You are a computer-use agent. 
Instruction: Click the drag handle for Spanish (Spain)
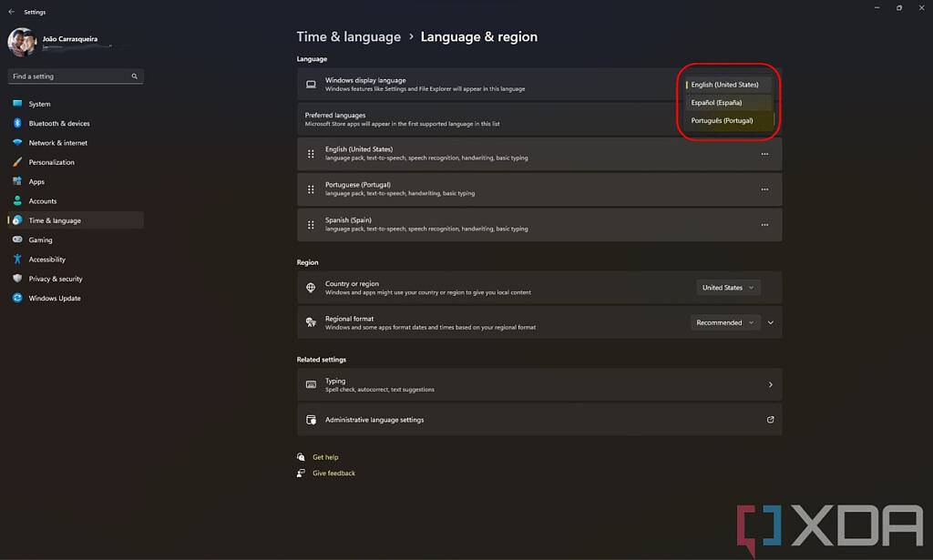click(x=311, y=225)
